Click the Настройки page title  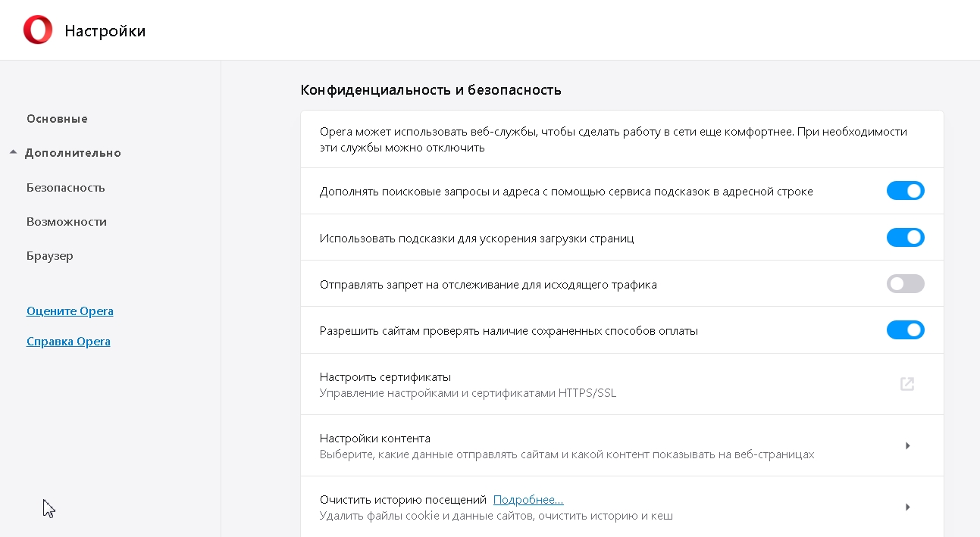[105, 31]
